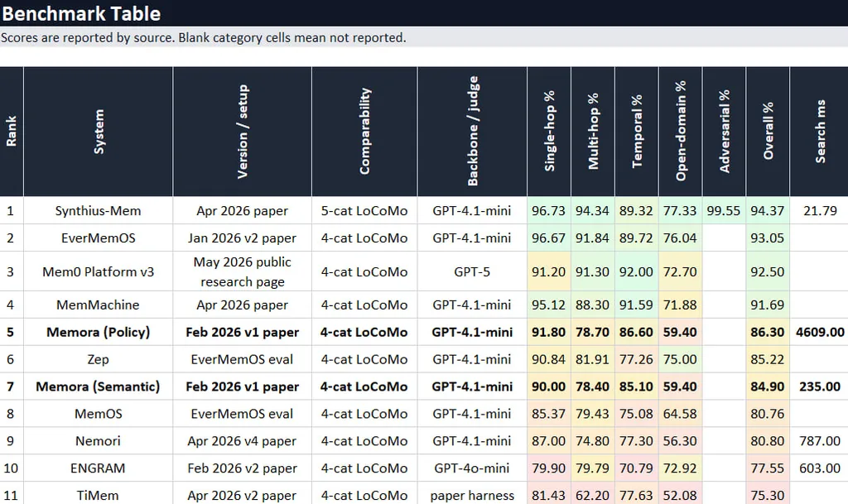Select the Memora (Policy) cell
Image resolution: width=848 pixels, height=504 pixels.
[x=98, y=332]
